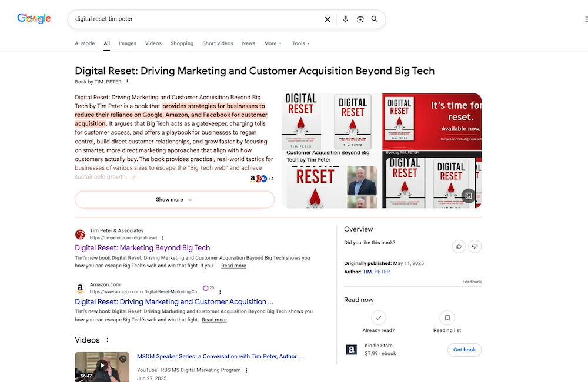Viewport: 588px width, 382px height.
Task: Click the Feedback link in Overview
Action: point(472,282)
